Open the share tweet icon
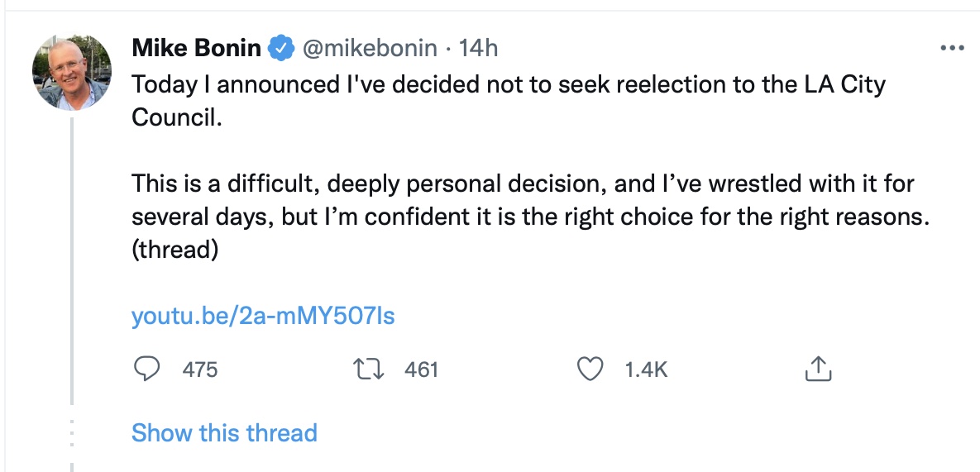This screenshot has height=472, width=980. pyautogui.click(x=817, y=369)
